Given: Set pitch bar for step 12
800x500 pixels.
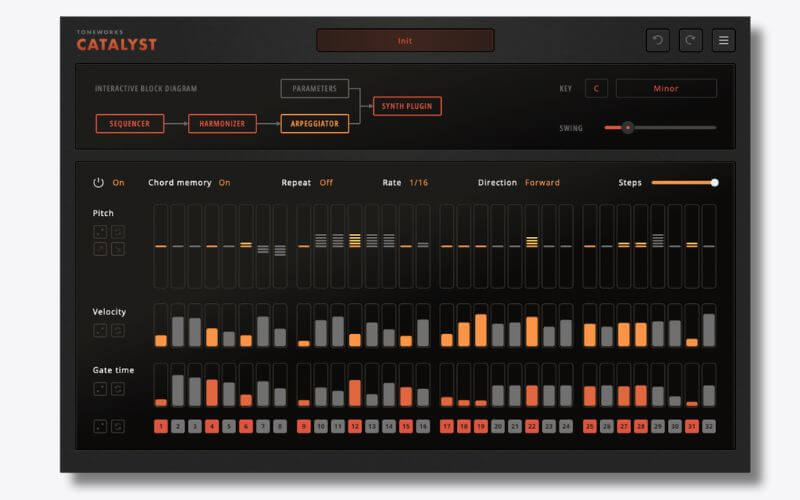Looking at the screenshot, I should (x=355, y=246).
